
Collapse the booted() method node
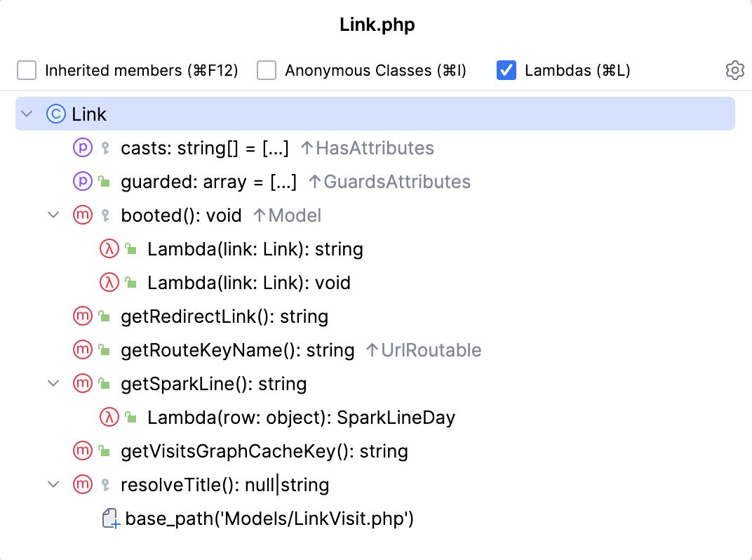53,215
